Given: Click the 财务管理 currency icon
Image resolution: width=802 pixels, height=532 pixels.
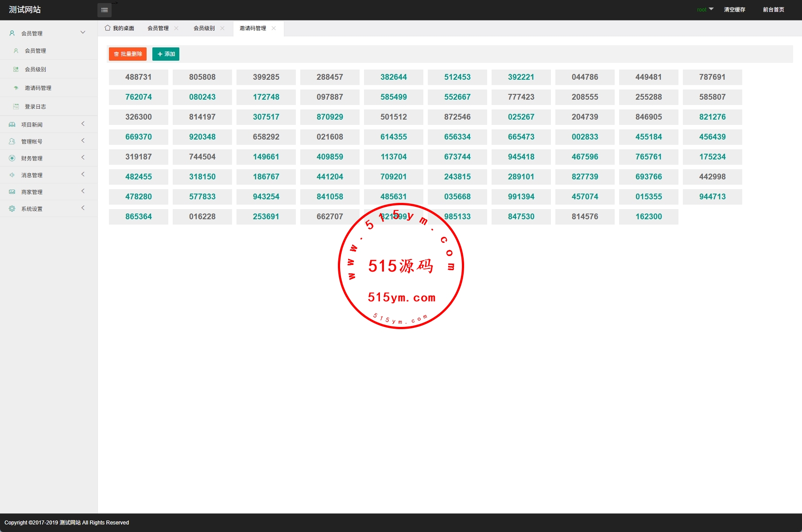Looking at the screenshot, I should click(x=12, y=158).
